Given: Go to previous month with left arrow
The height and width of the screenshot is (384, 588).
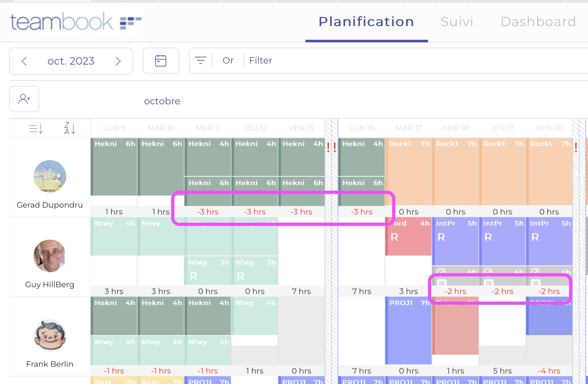Looking at the screenshot, I should click(24, 61).
